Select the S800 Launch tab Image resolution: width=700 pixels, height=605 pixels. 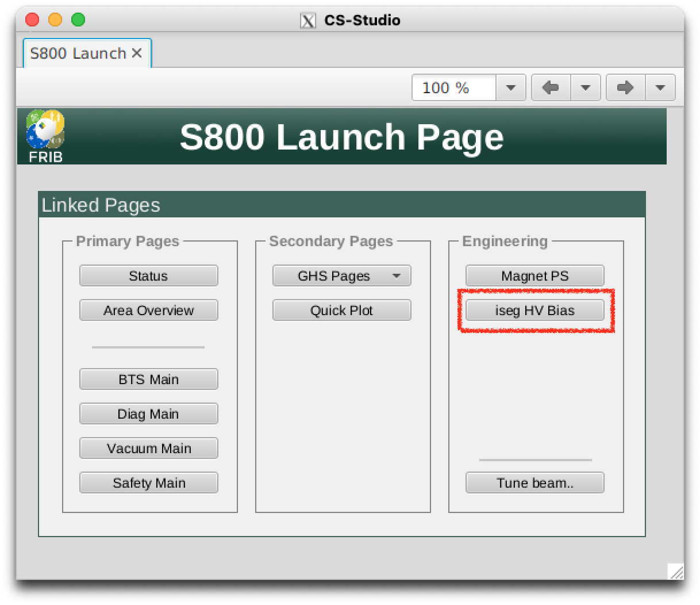[x=78, y=53]
